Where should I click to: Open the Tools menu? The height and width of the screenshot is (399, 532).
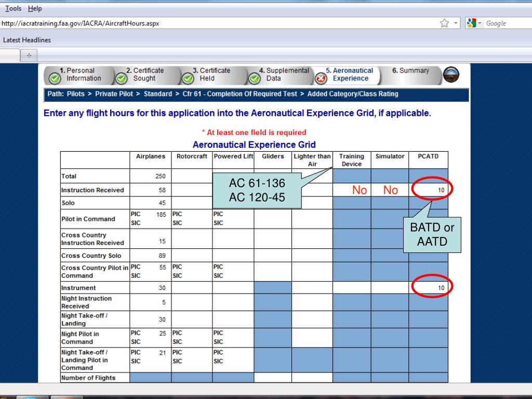[x=13, y=8]
